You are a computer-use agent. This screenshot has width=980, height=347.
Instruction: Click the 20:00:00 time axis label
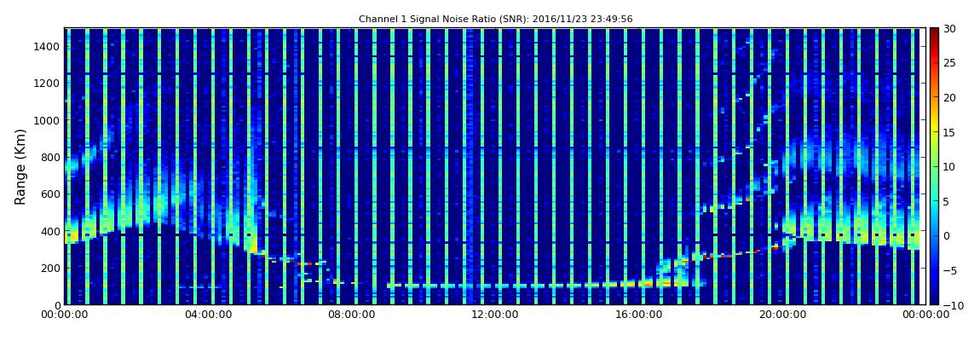click(x=781, y=315)
